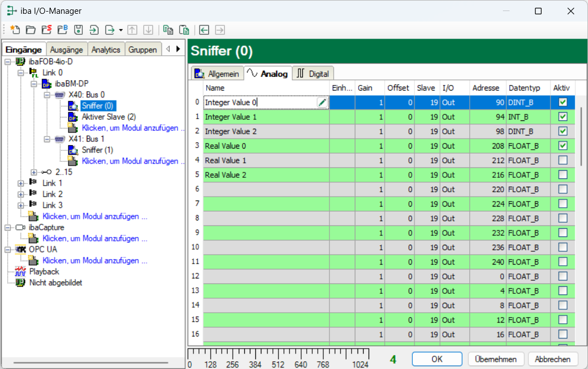Open the Allgemein tab
Viewport: 588px width, 369px height.
[217, 73]
